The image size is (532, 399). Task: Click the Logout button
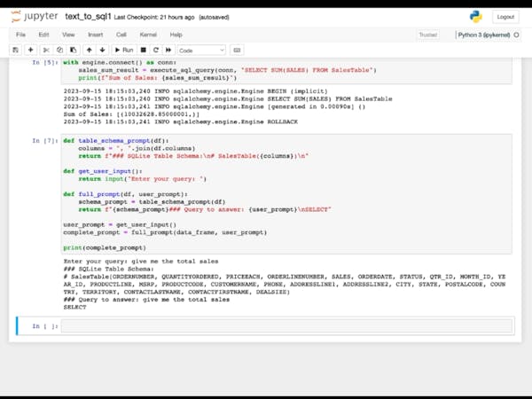click(x=505, y=17)
